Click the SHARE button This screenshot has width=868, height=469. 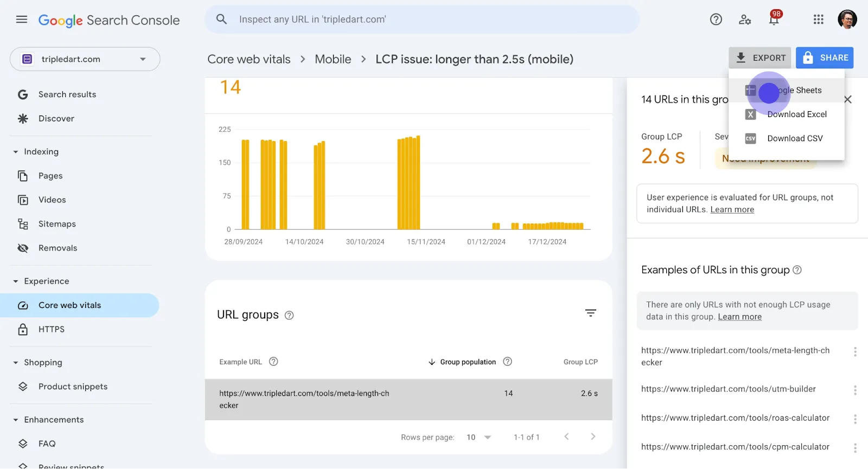pyautogui.click(x=825, y=58)
